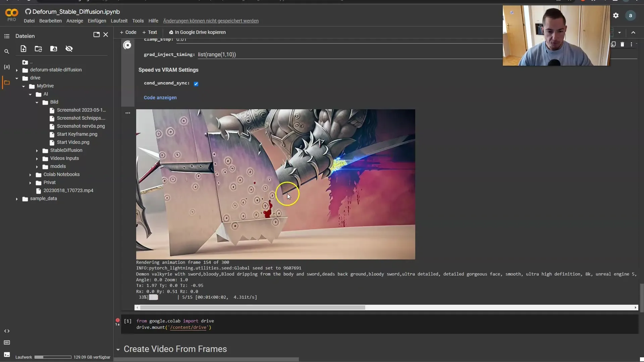Open Colab settings gear
644x362 pixels.
616,15
